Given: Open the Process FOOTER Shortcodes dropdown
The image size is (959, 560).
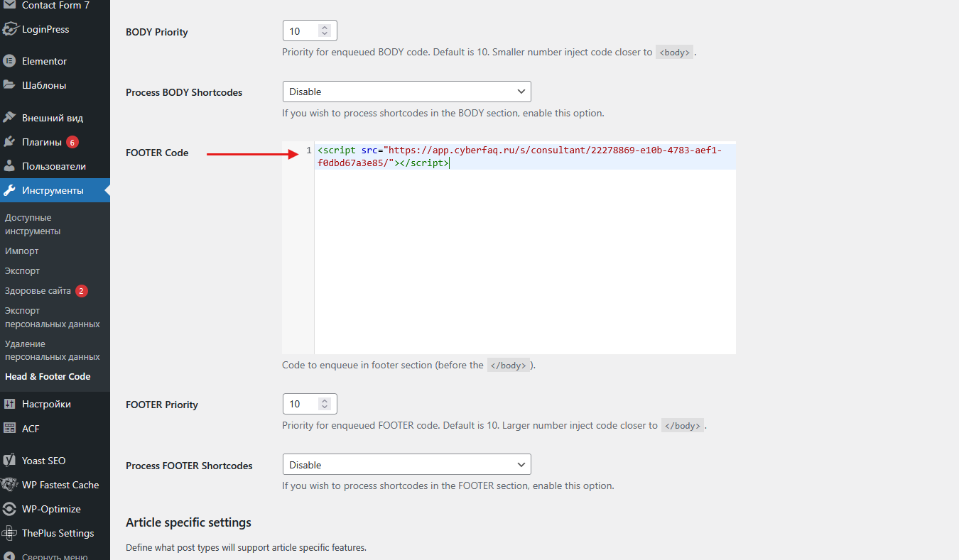Looking at the screenshot, I should [406, 465].
